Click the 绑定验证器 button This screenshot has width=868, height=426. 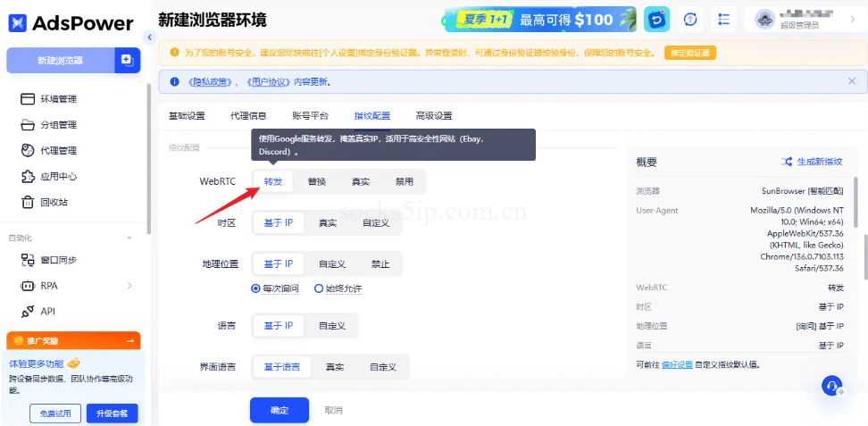[689, 53]
